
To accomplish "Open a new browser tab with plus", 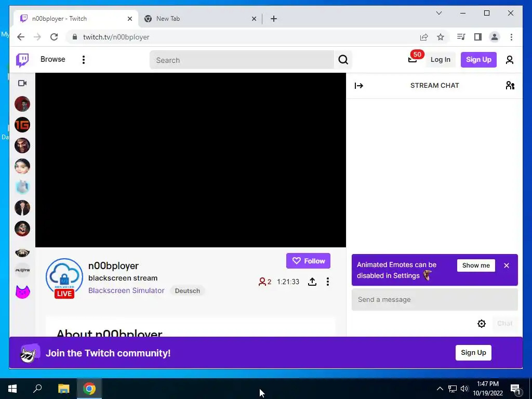I will pyautogui.click(x=273, y=19).
